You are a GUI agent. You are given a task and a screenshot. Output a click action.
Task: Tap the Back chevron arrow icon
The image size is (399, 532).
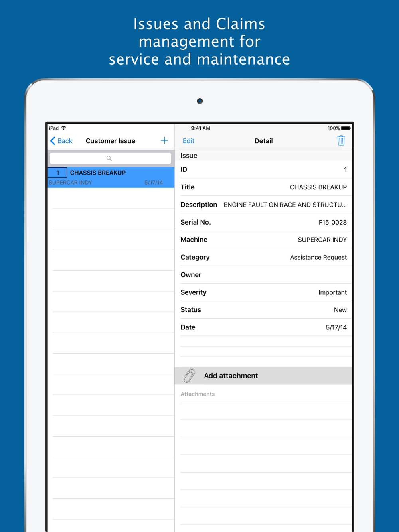pos(53,141)
